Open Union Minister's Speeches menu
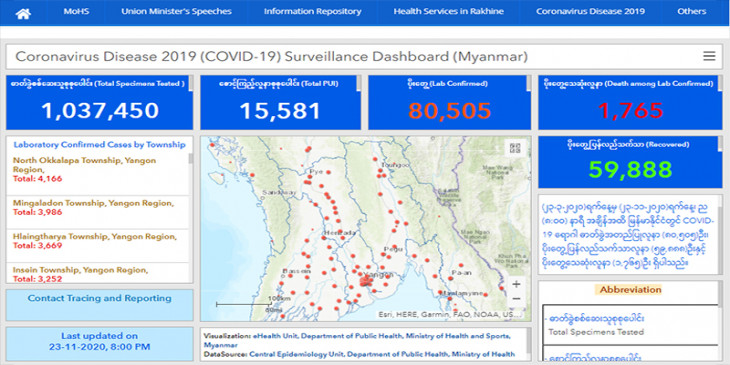This screenshot has width=730, height=365. [x=176, y=12]
